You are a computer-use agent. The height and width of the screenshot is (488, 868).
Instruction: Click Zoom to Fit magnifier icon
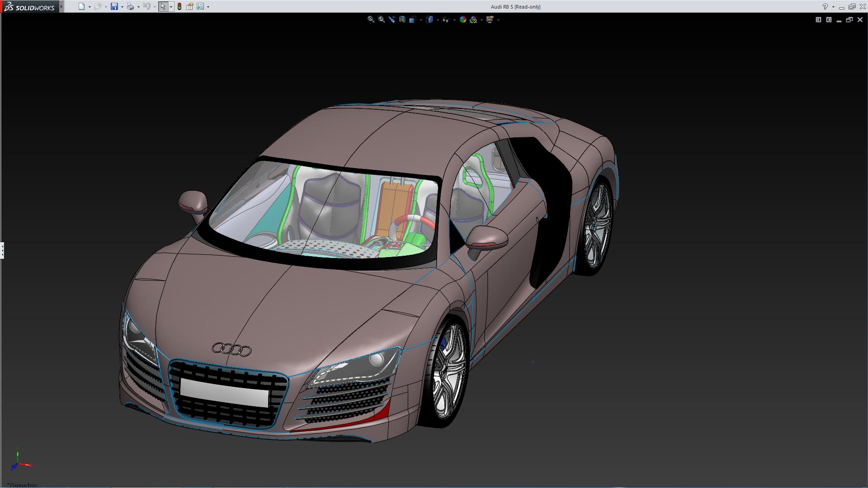(x=371, y=19)
